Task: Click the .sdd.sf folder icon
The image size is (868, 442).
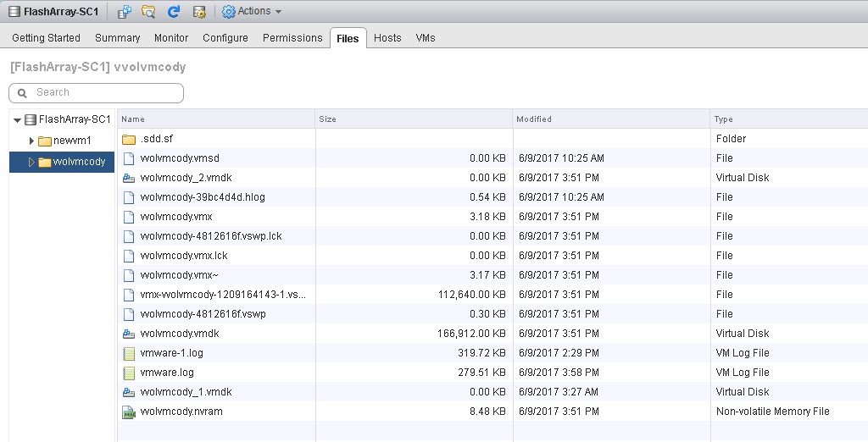Action: pyautogui.click(x=129, y=140)
